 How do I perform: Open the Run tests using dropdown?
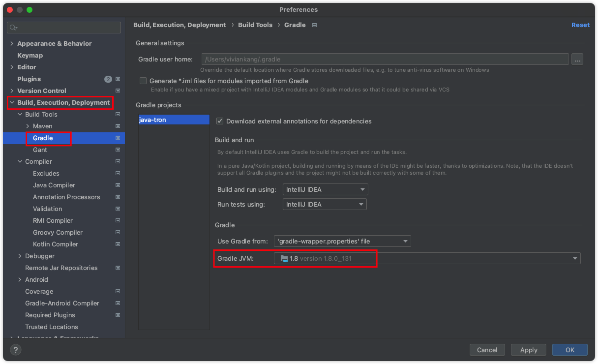tap(324, 204)
